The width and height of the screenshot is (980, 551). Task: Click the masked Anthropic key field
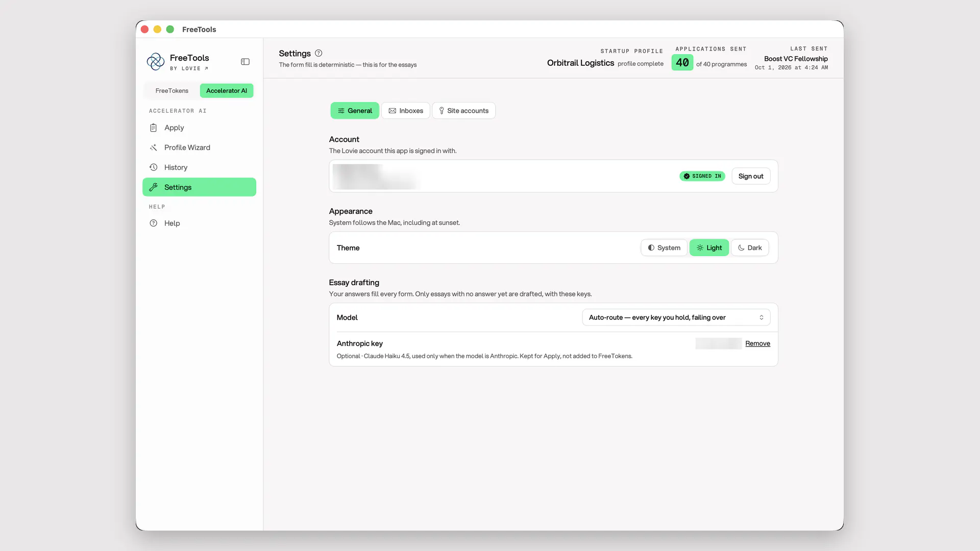coord(718,343)
